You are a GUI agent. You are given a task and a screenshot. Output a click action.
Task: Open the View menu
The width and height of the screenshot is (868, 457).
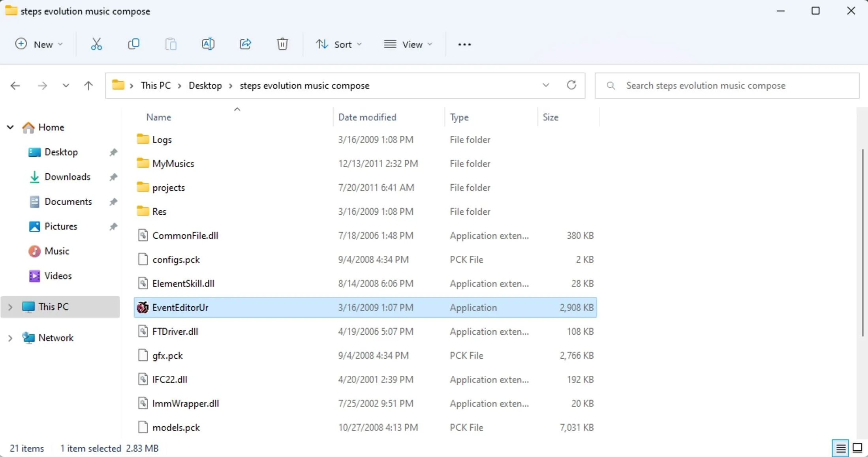(408, 44)
